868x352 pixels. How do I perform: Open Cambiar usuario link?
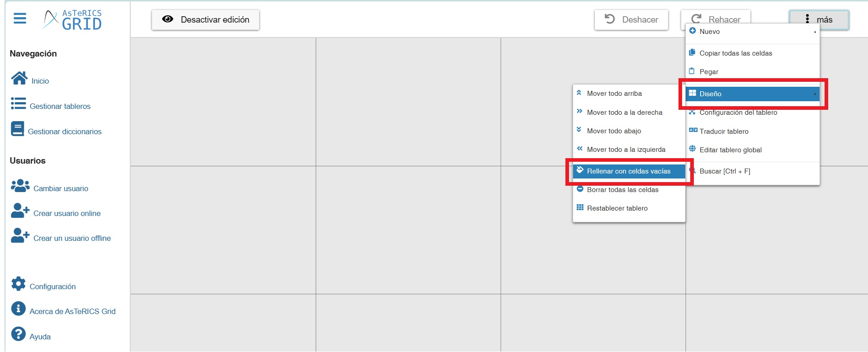click(61, 188)
